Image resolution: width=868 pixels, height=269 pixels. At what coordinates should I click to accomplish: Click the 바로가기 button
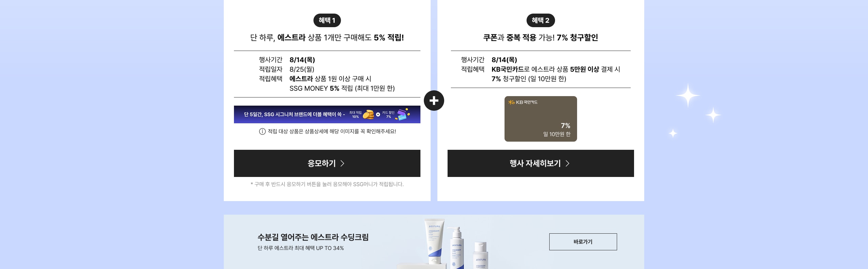(x=583, y=242)
